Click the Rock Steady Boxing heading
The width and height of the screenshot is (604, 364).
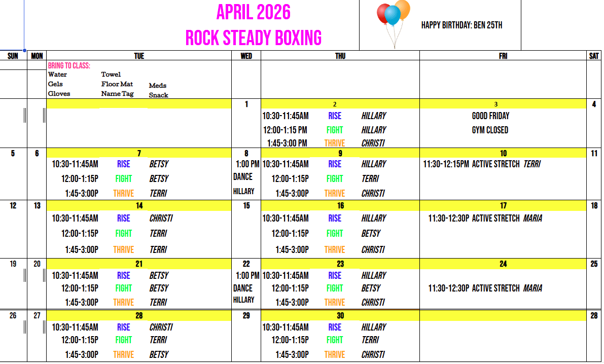tap(253, 38)
